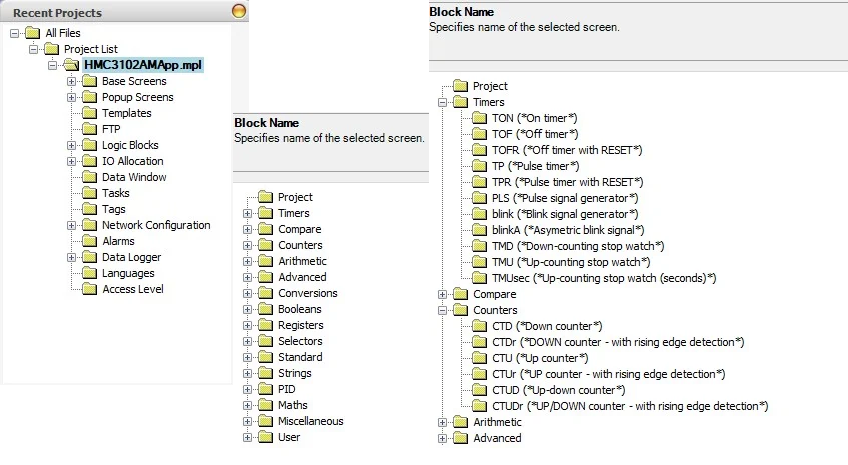The height and width of the screenshot is (465, 848).
Task: Click the Templates folder icon
Action: tap(89, 113)
